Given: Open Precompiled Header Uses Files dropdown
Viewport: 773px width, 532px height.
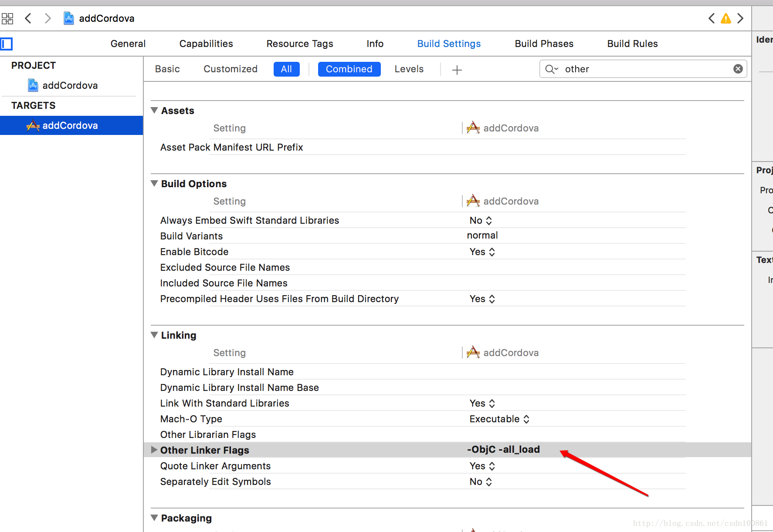Looking at the screenshot, I should tap(482, 299).
